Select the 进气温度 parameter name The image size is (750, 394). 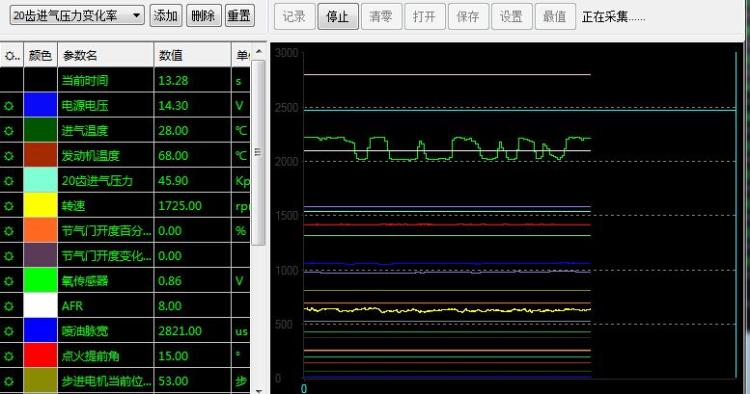pyautogui.click(x=85, y=131)
